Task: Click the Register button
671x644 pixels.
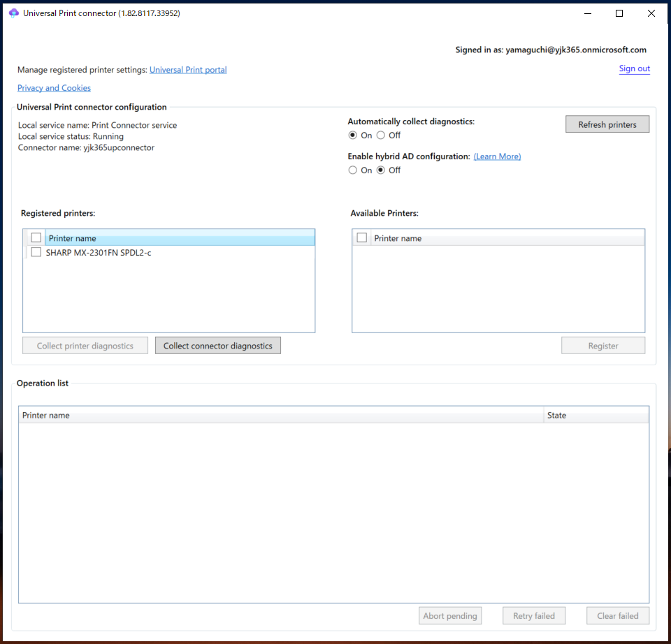Action: coord(603,346)
